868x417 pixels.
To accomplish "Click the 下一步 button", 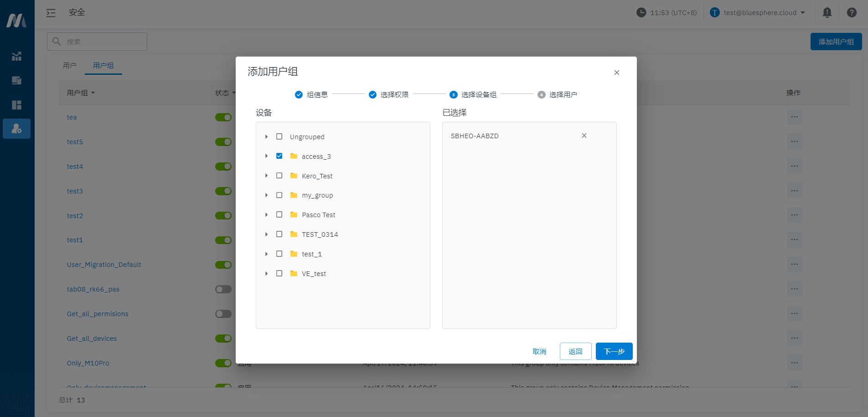I will click(614, 351).
